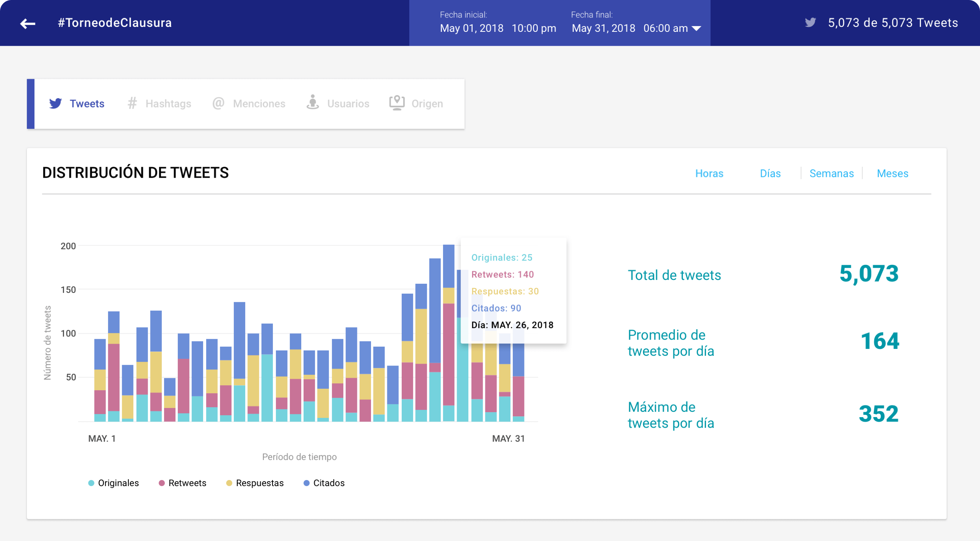Image resolution: width=980 pixels, height=541 pixels.
Task: Show distribution by Semanas
Action: point(831,174)
